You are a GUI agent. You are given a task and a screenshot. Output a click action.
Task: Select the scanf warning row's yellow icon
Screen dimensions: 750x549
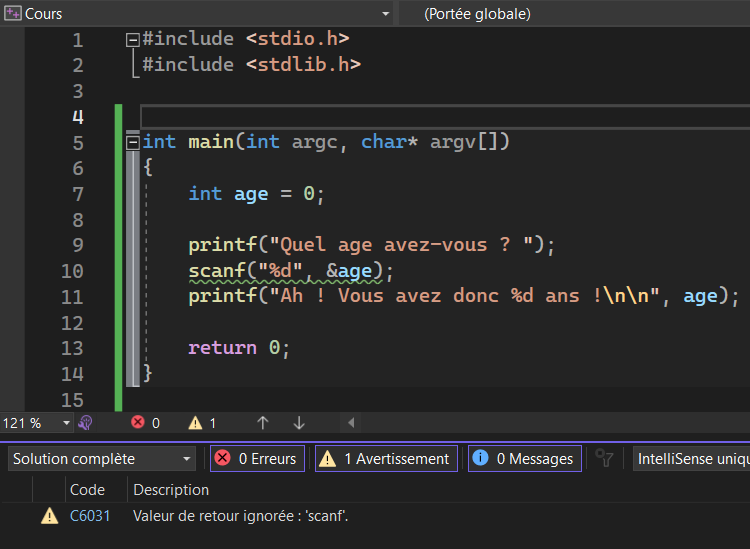pyautogui.click(x=49, y=516)
